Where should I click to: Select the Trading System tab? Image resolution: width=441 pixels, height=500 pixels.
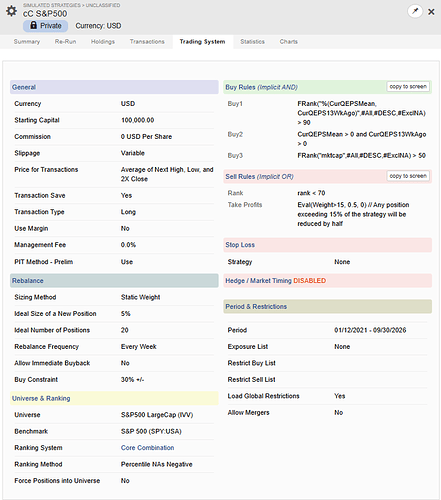point(202,42)
